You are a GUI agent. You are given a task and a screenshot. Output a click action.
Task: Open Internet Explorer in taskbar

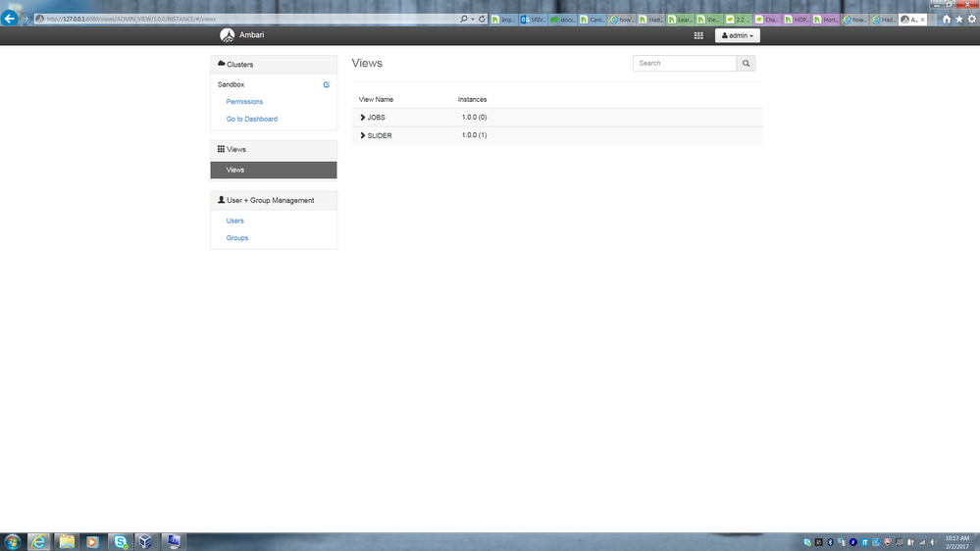pos(39,541)
